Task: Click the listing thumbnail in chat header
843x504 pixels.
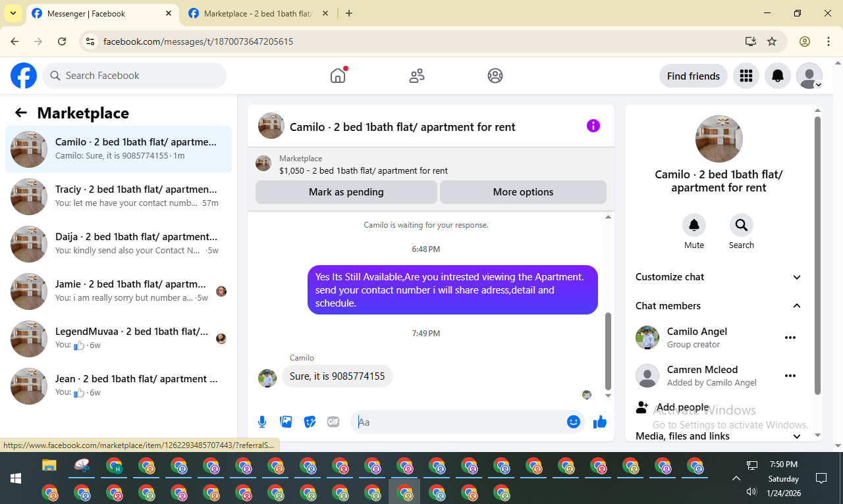Action: click(x=271, y=126)
